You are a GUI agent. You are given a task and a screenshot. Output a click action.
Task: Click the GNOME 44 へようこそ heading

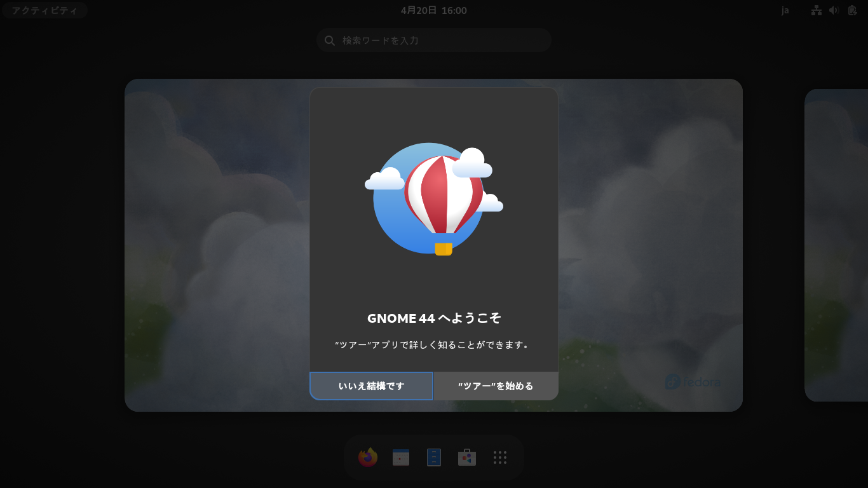(434, 318)
